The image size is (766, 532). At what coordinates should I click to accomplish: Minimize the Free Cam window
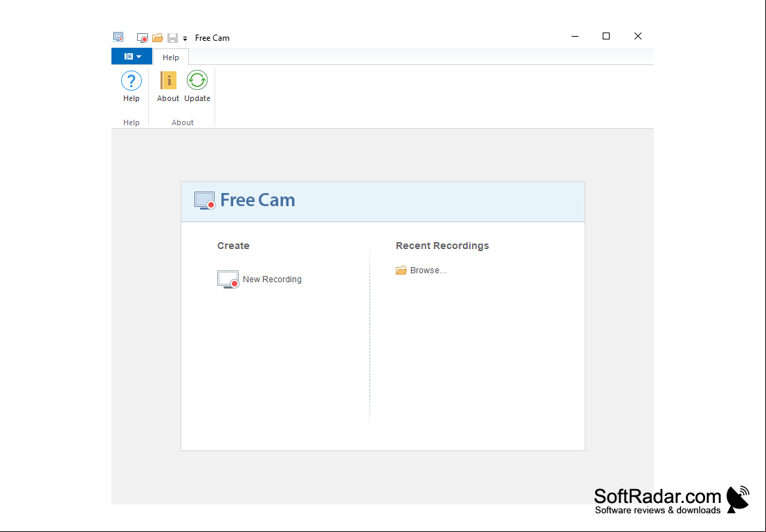click(575, 36)
